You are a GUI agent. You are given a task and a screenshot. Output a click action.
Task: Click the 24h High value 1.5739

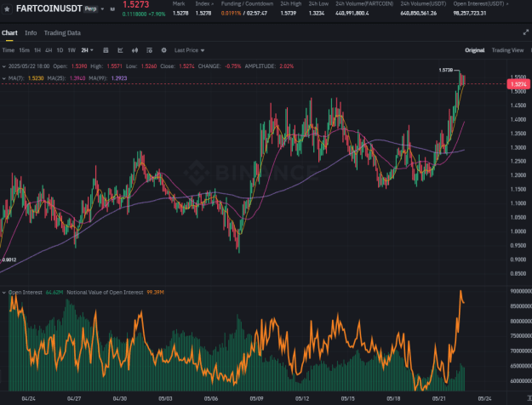pyautogui.click(x=289, y=14)
